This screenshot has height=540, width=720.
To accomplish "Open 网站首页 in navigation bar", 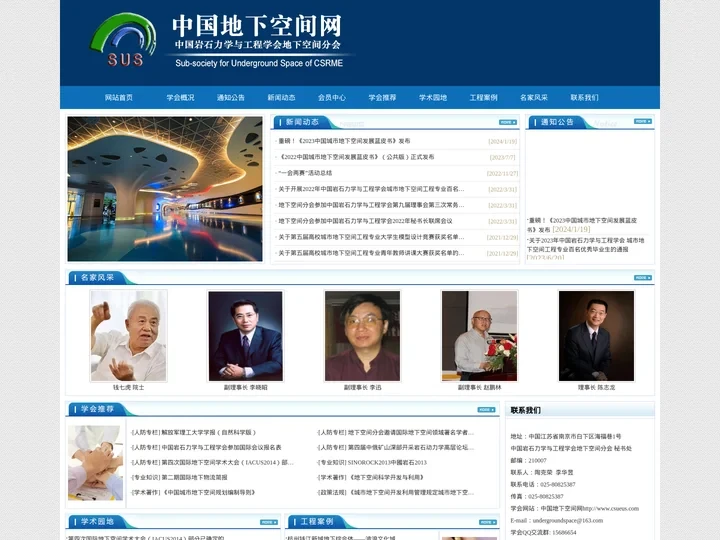I will (119, 98).
